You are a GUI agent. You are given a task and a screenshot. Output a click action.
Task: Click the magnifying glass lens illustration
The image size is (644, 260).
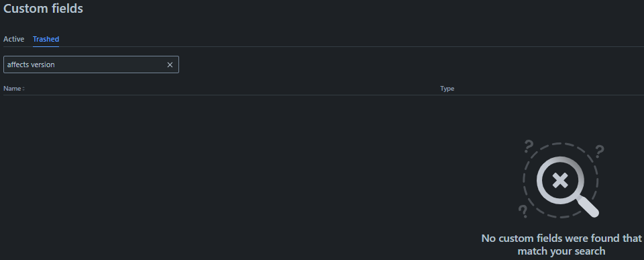tap(560, 180)
